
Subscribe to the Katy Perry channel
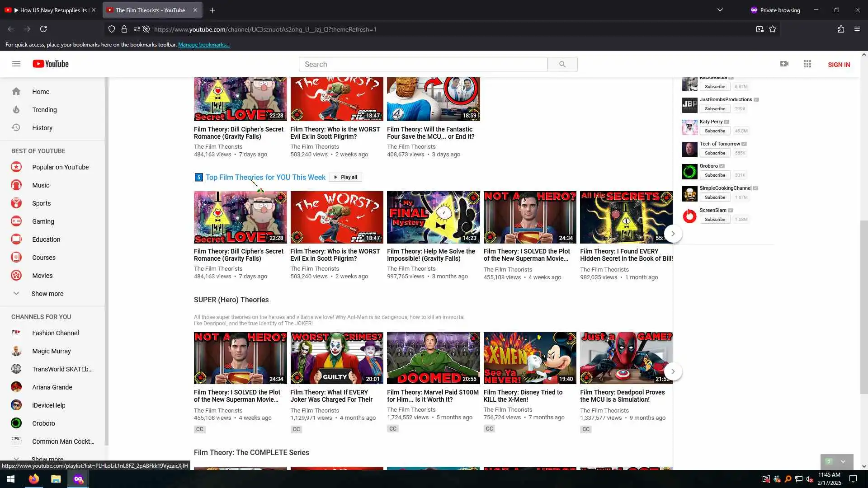pos(715,131)
